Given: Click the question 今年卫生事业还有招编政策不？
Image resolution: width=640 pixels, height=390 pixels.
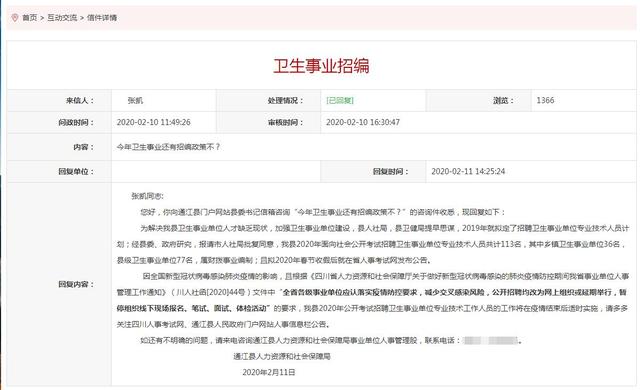Looking at the screenshot, I should coord(168,147).
